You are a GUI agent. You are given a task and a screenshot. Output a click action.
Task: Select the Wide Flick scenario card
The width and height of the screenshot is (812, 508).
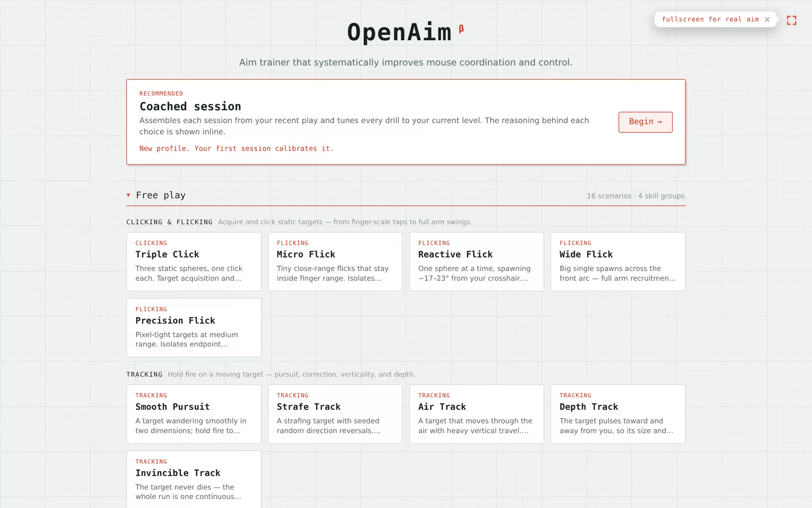click(x=618, y=262)
